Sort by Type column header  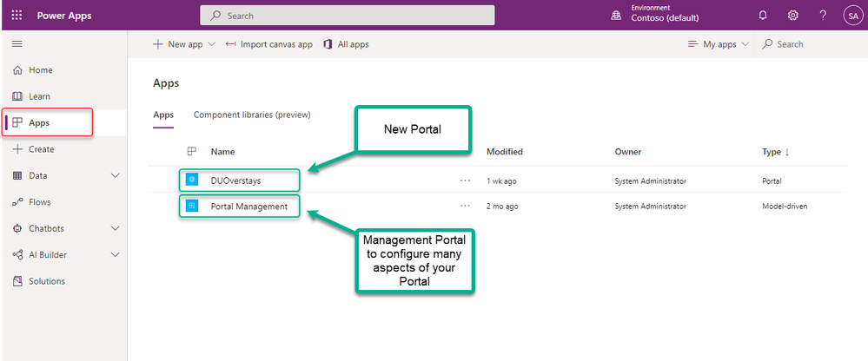[x=776, y=152]
